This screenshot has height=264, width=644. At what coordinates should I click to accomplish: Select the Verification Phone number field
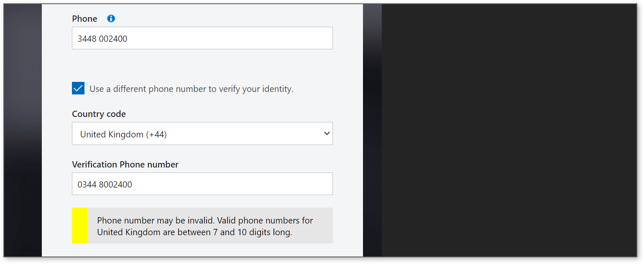point(202,184)
